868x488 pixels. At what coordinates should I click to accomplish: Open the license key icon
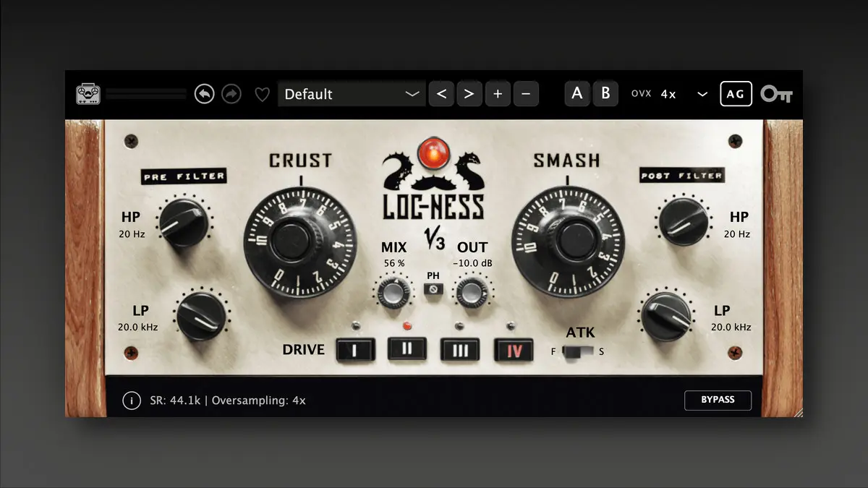coord(777,95)
